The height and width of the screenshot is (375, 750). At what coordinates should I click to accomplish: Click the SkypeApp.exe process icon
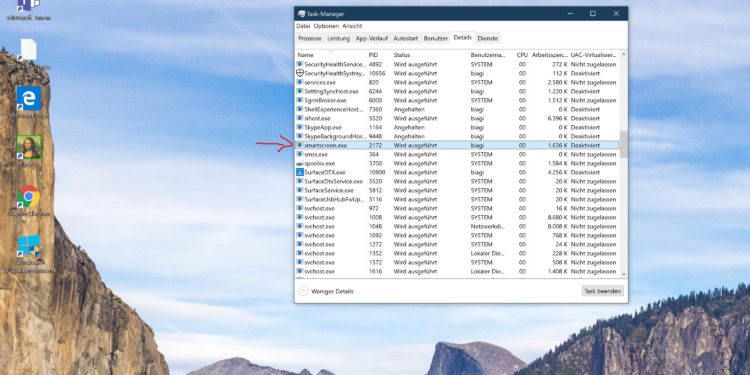tap(300, 127)
